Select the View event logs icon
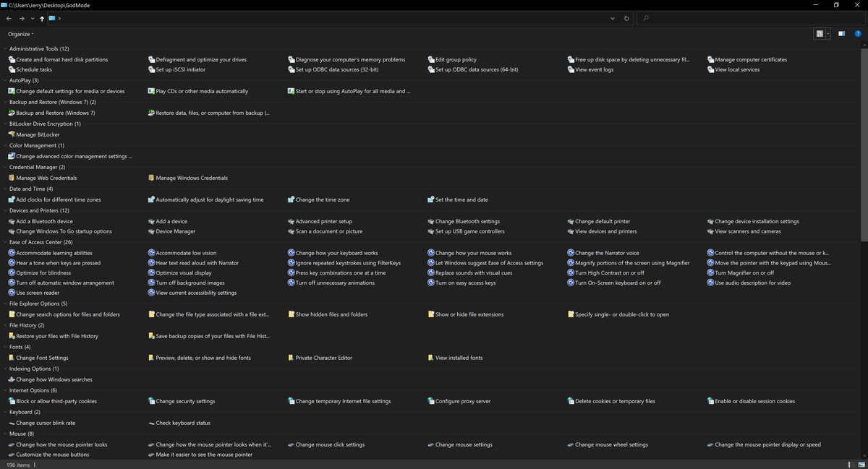The image size is (868, 469). click(571, 70)
